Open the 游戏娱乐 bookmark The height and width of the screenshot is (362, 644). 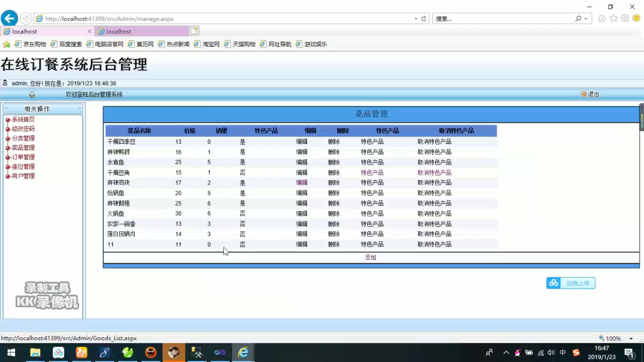(311, 44)
